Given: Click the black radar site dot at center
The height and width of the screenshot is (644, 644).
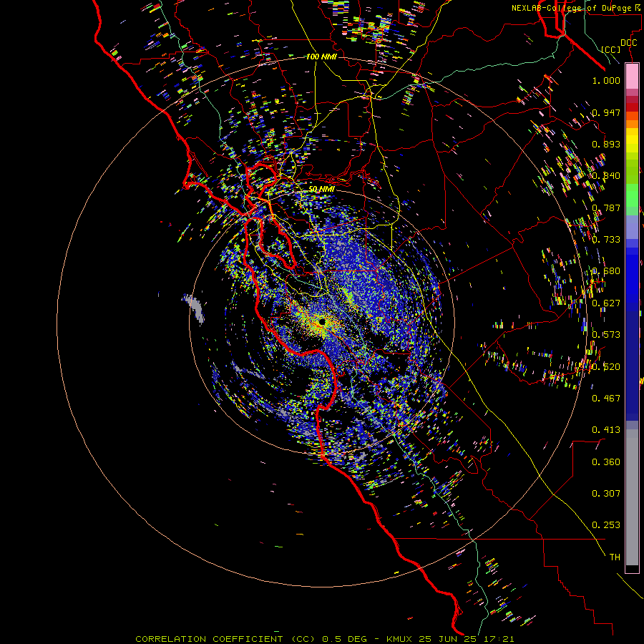Looking at the screenshot, I should point(322,321).
